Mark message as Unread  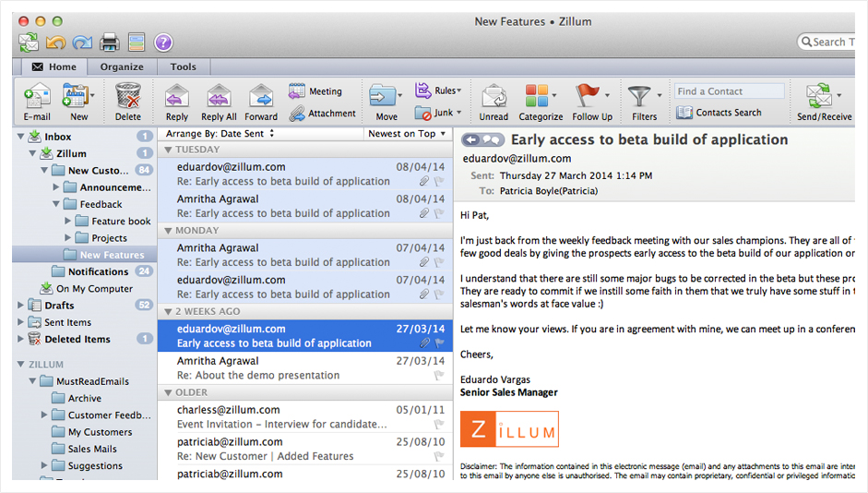coord(493,102)
